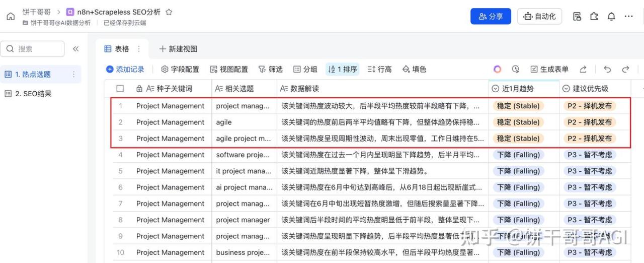Click the 搜索 search field
This screenshot has width=644, height=263.
click(32, 49)
